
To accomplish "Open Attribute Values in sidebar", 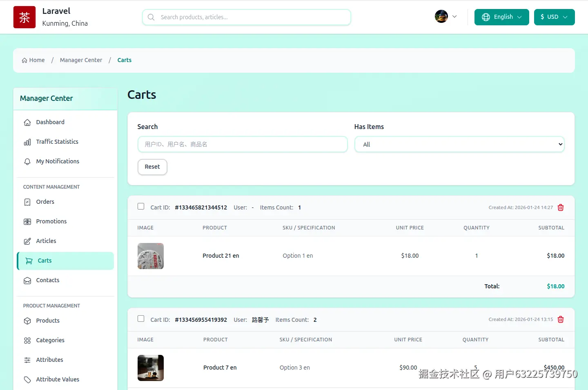I will 65,379.
